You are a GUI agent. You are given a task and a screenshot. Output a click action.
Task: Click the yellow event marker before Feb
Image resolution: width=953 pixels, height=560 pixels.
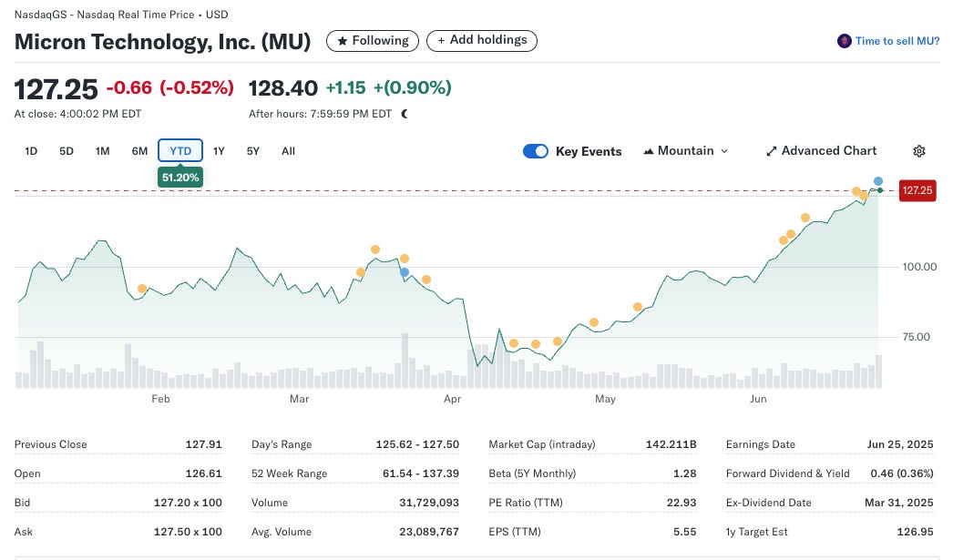pos(141,289)
